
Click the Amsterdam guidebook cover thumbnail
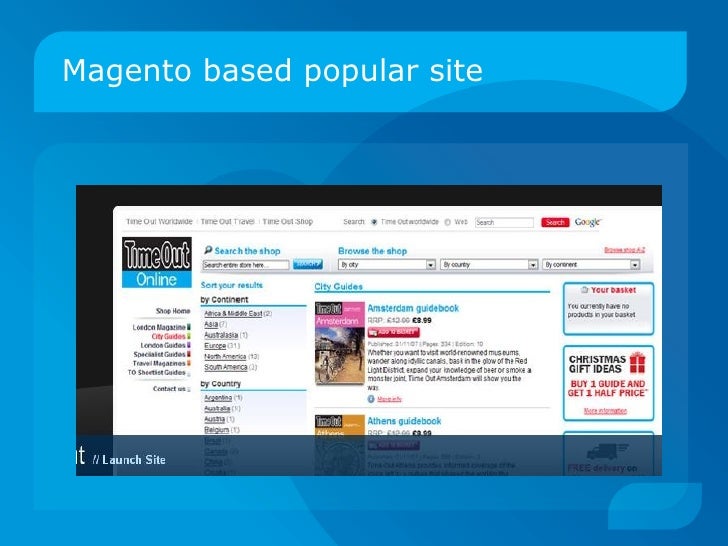(339, 344)
